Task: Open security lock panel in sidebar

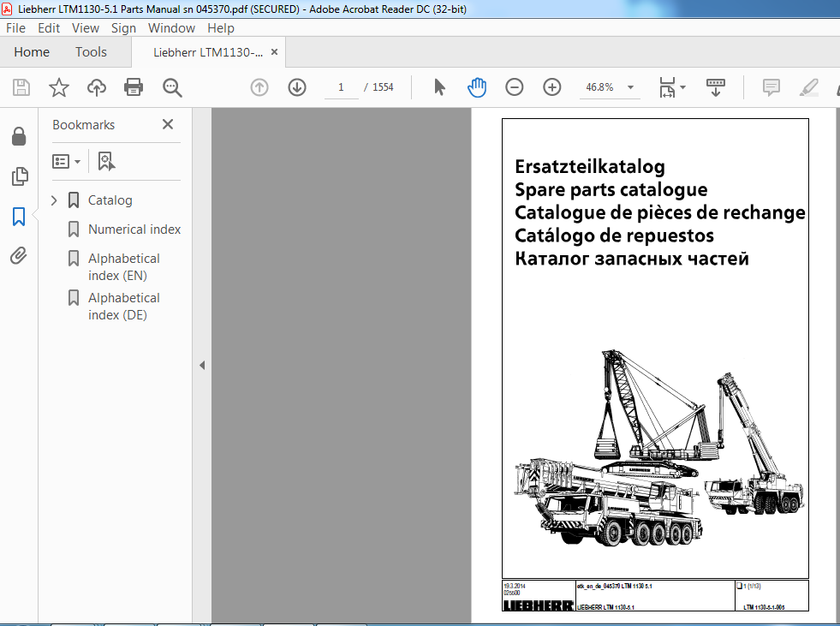Action: pos(19,137)
